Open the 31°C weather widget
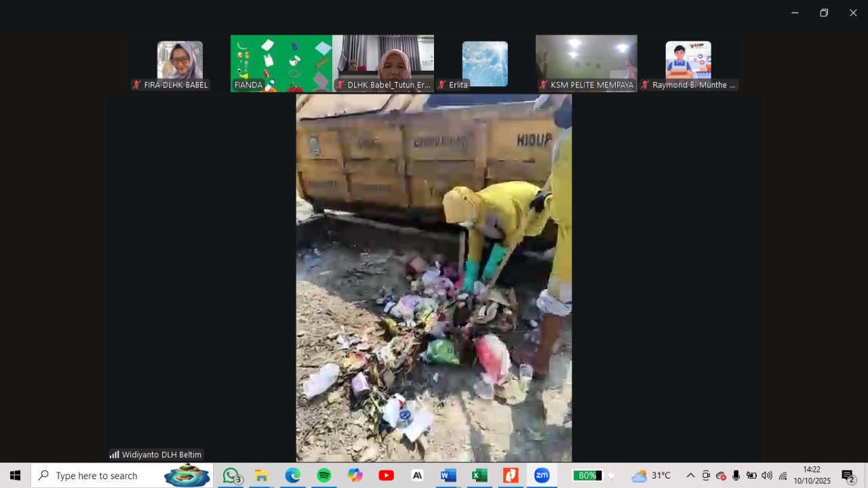 point(651,476)
